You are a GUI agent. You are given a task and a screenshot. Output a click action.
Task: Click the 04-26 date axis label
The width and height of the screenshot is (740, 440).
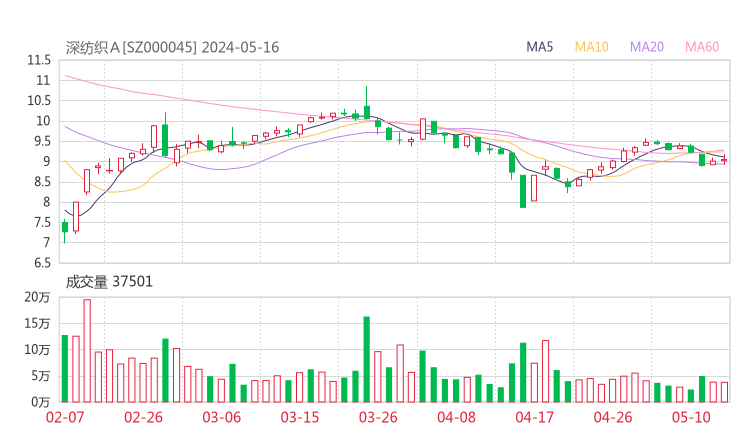(613, 417)
